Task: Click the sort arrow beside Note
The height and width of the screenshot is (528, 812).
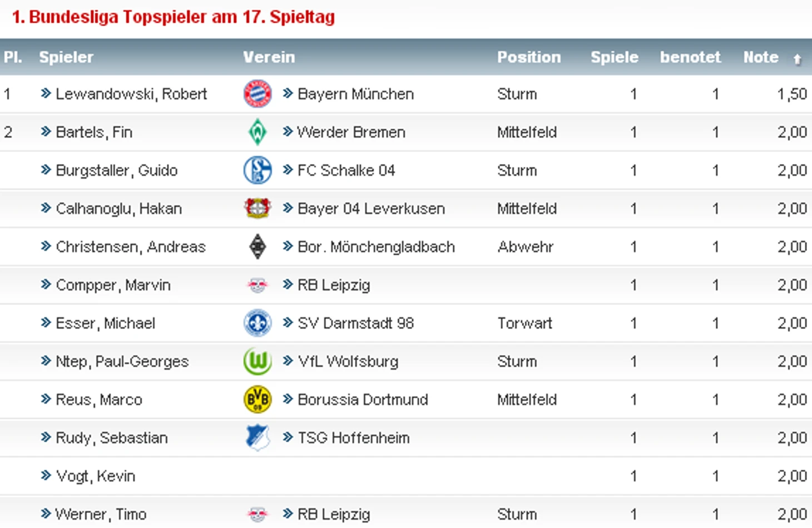Action: point(797,59)
